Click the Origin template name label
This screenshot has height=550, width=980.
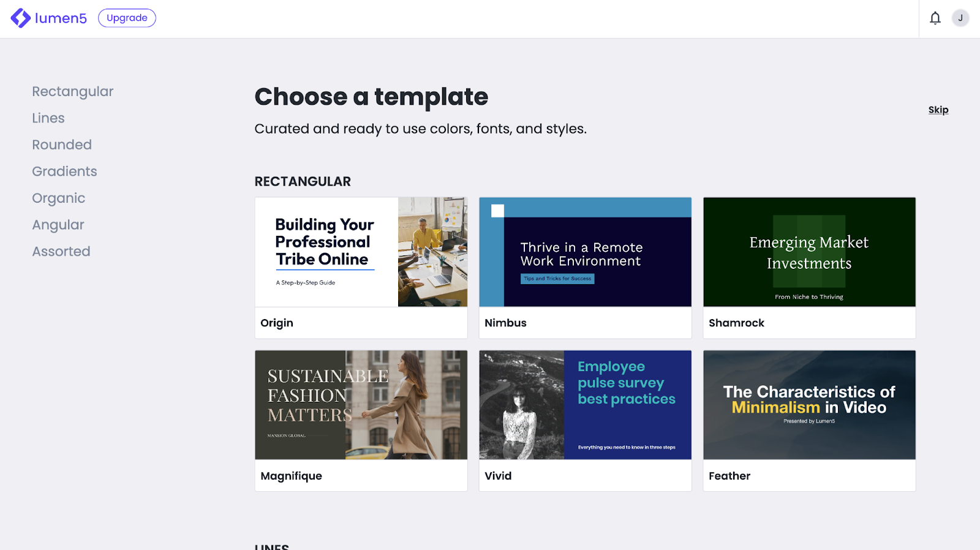click(x=277, y=323)
